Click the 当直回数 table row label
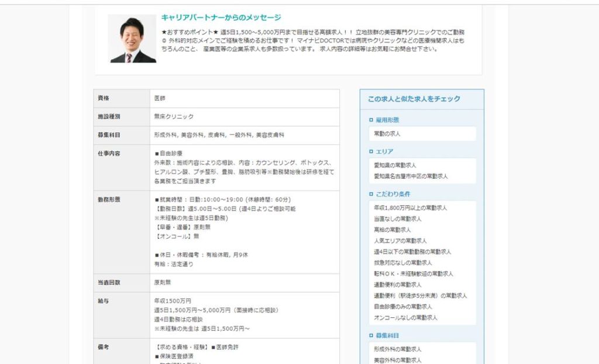This screenshot has width=599, height=364. point(109,283)
